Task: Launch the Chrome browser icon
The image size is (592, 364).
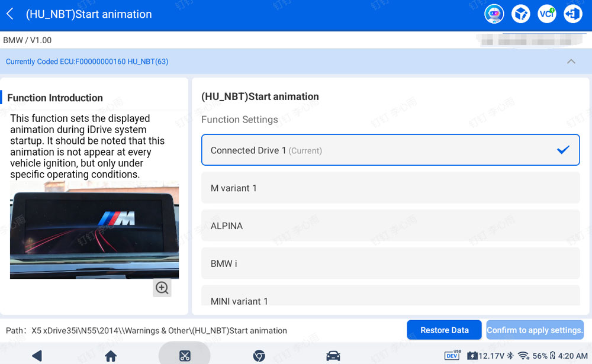Action: click(x=259, y=356)
